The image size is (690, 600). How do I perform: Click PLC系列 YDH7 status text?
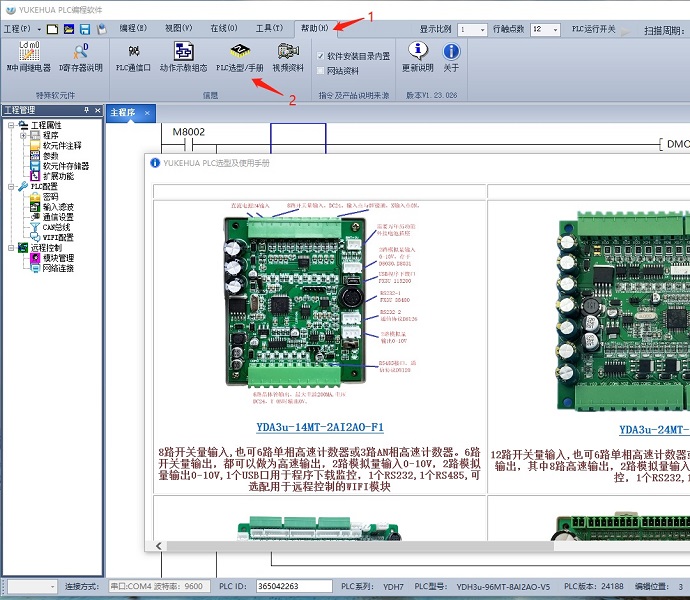coord(372,586)
